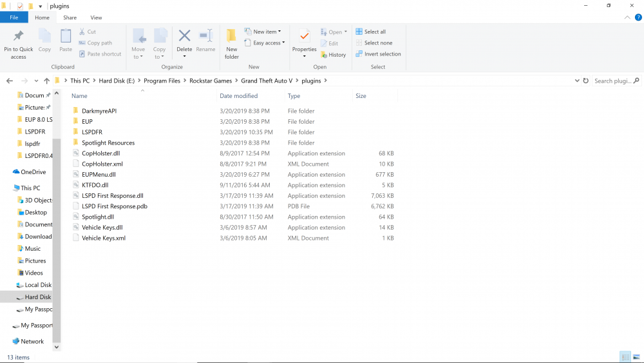Open the File menu tab
Image resolution: width=644 pixels, height=363 pixels.
tap(14, 17)
